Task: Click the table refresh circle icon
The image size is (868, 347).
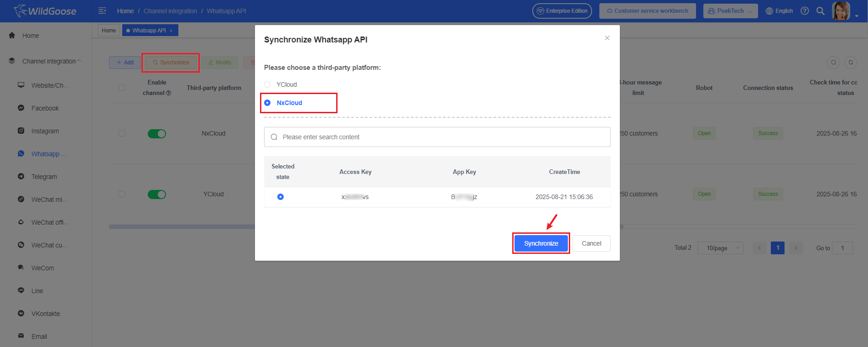Action: [x=851, y=63]
